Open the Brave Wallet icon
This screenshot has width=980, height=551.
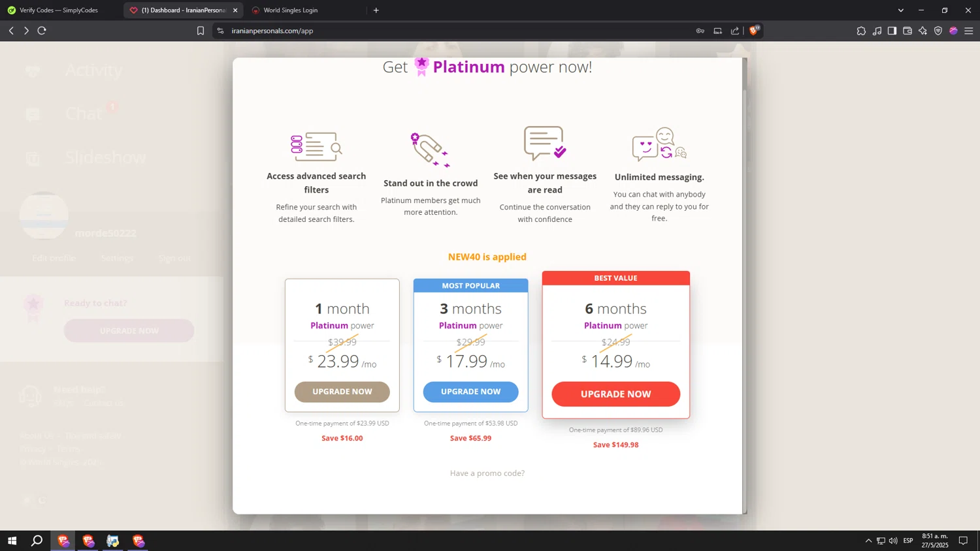point(907,31)
